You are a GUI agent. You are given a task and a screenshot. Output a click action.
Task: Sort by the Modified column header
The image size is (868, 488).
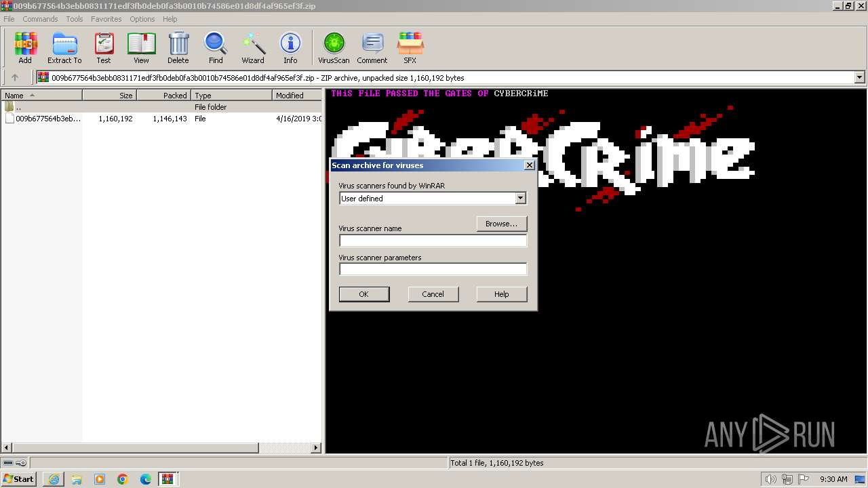click(297, 96)
